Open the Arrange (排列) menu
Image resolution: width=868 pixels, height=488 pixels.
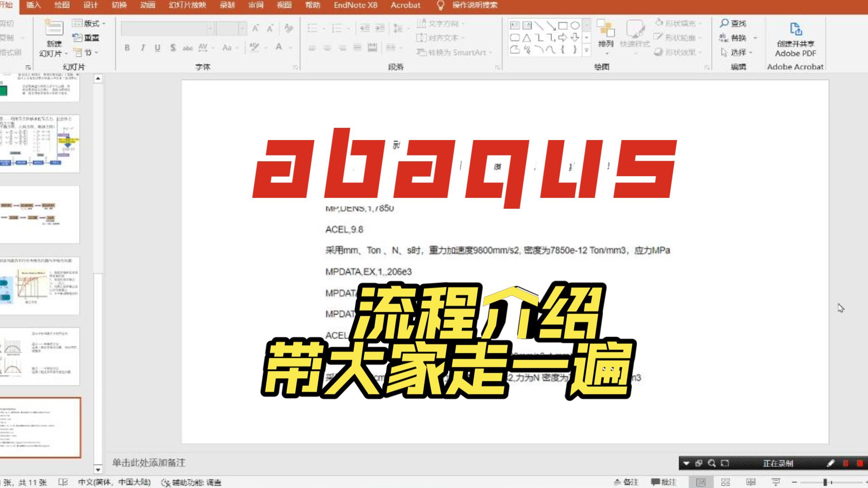click(x=606, y=37)
